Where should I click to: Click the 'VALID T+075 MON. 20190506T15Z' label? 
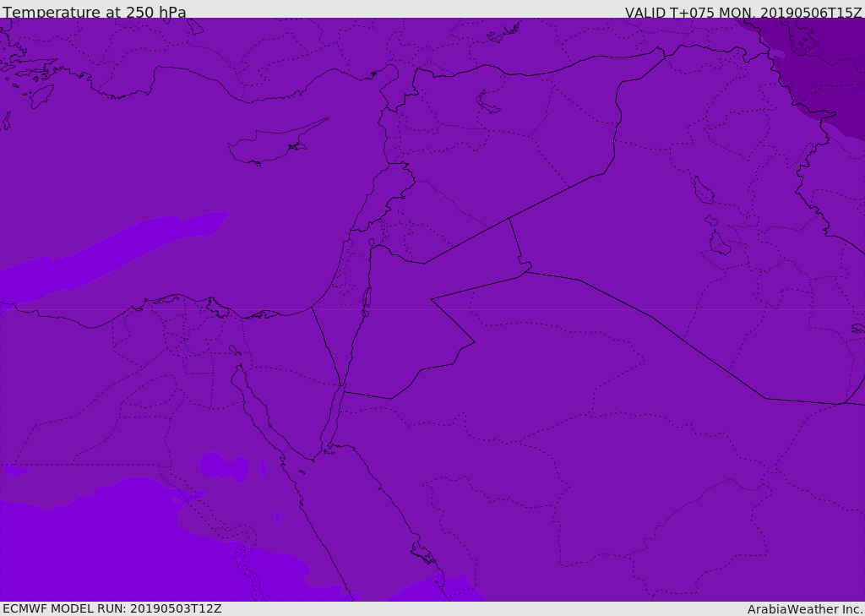(743, 13)
